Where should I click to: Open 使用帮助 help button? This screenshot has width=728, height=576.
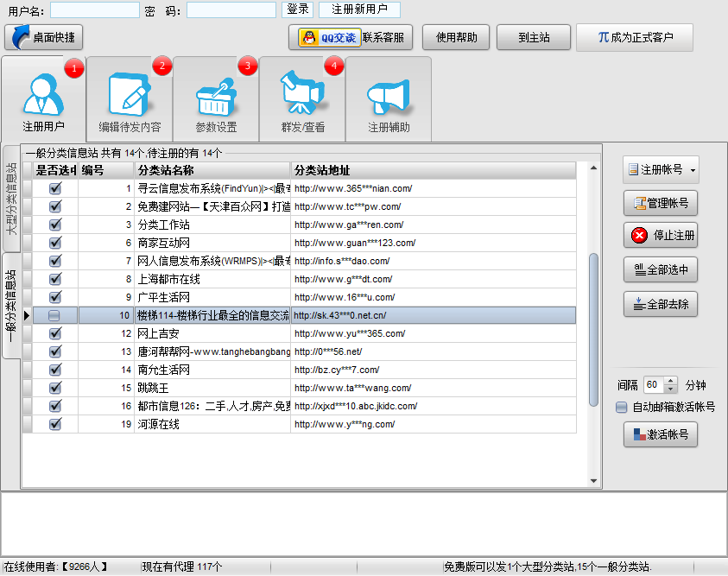(x=456, y=37)
